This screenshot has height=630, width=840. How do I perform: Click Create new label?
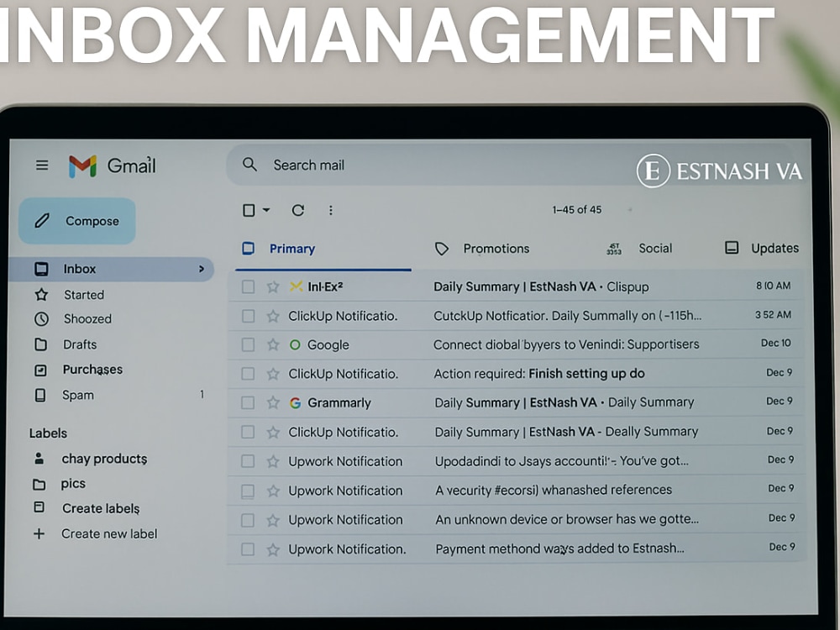pyautogui.click(x=109, y=534)
